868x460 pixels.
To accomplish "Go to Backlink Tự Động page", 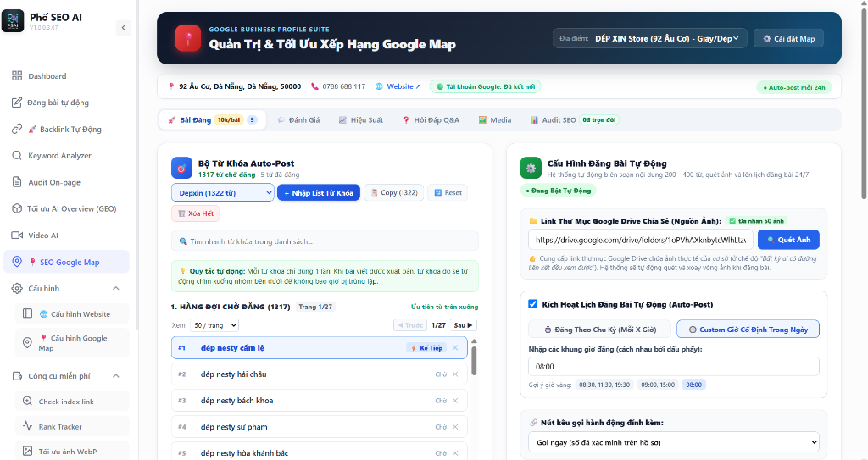I will tap(66, 129).
